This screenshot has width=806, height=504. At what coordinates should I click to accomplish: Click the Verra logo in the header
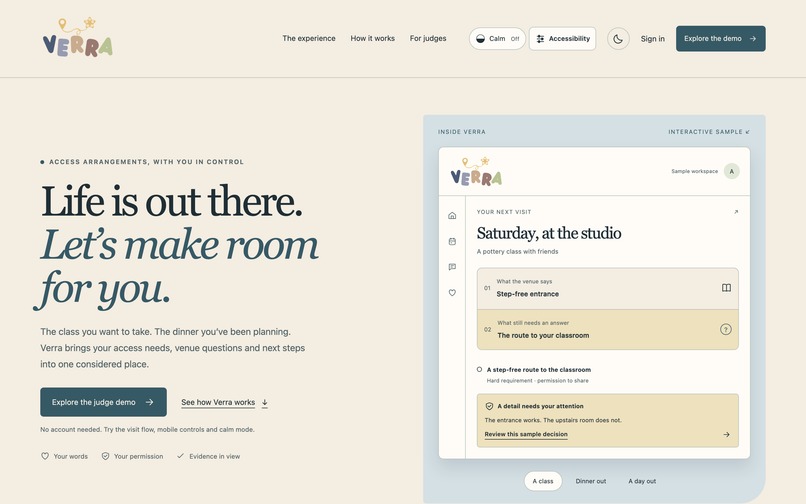[x=78, y=38]
